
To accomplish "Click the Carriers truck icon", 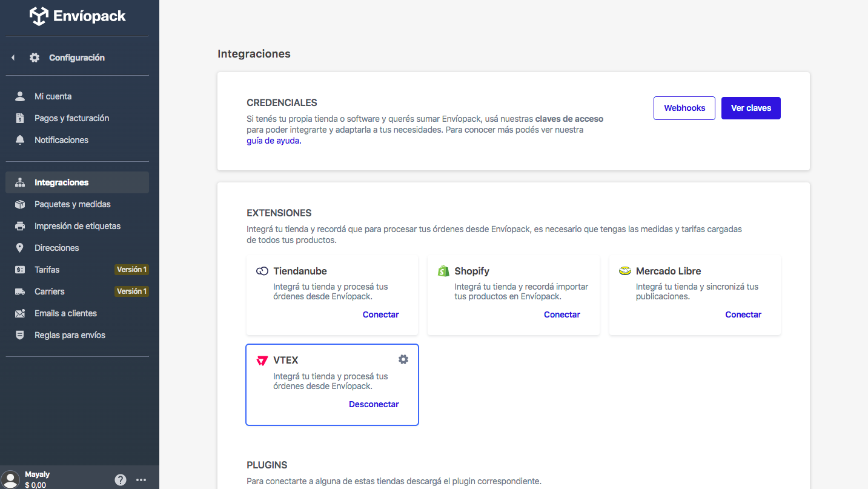I will [x=20, y=291].
